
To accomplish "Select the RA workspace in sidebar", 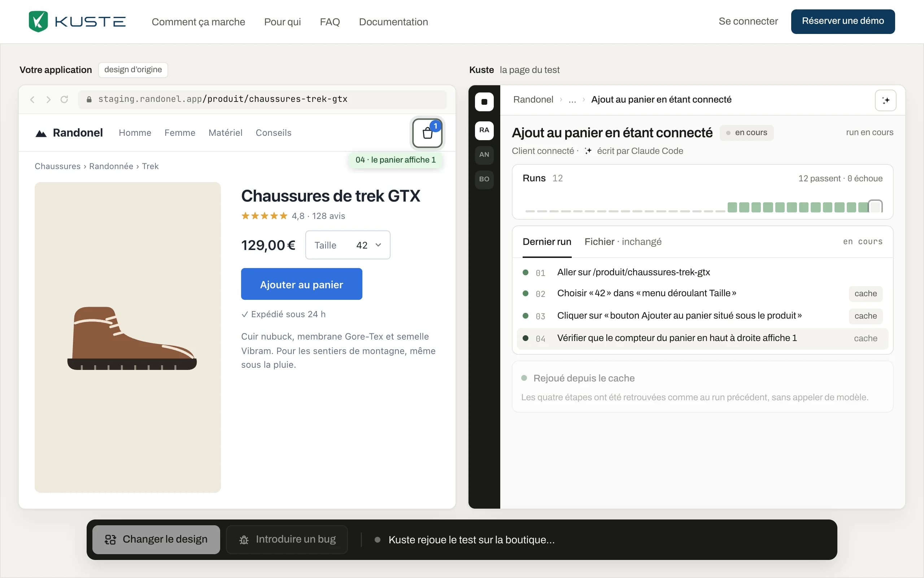I will [484, 130].
